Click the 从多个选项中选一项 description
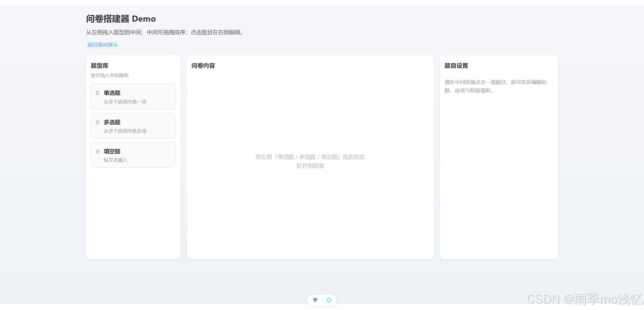 tap(125, 102)
